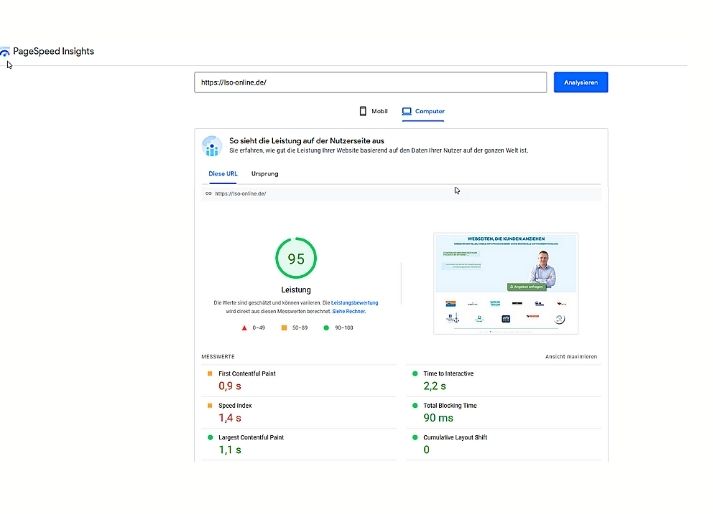Click the user experience people icon
This screenshot has width=713, height=514.
pos(212,146)
